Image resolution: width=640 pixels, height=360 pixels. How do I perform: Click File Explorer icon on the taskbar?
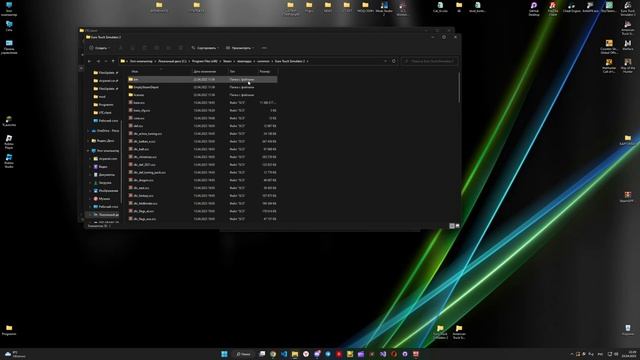(x=295, y=354)
